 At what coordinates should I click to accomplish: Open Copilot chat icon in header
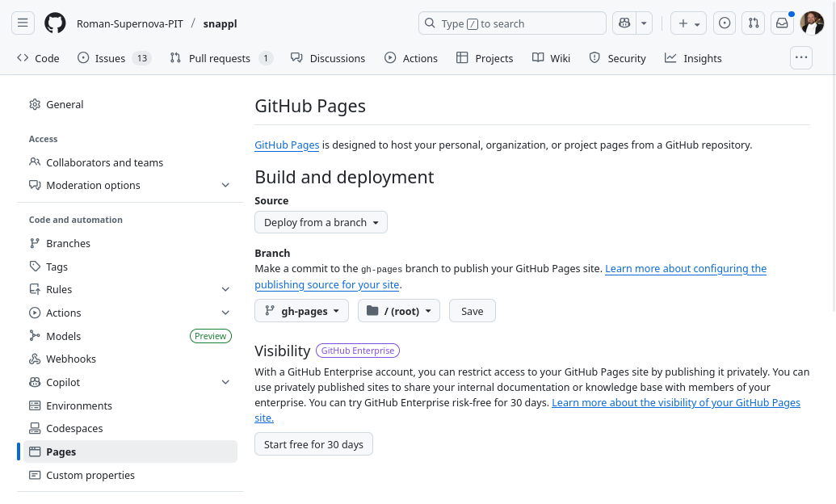coord(624,23)
